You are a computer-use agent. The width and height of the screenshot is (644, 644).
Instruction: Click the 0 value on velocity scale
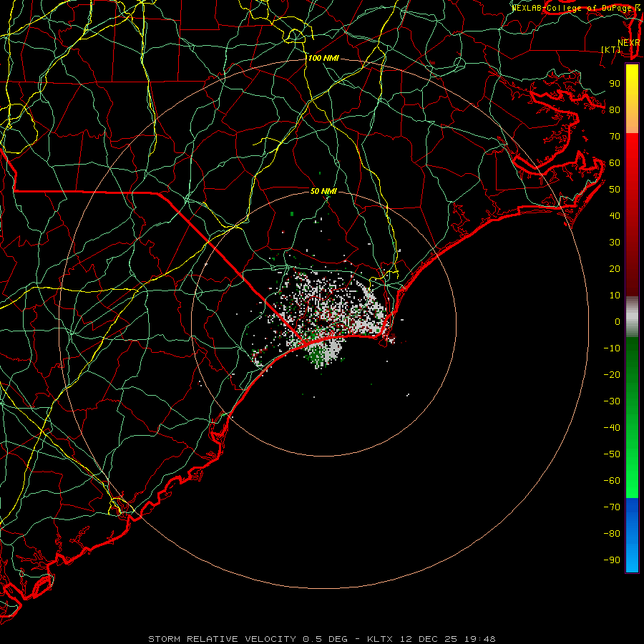point(618,321)
